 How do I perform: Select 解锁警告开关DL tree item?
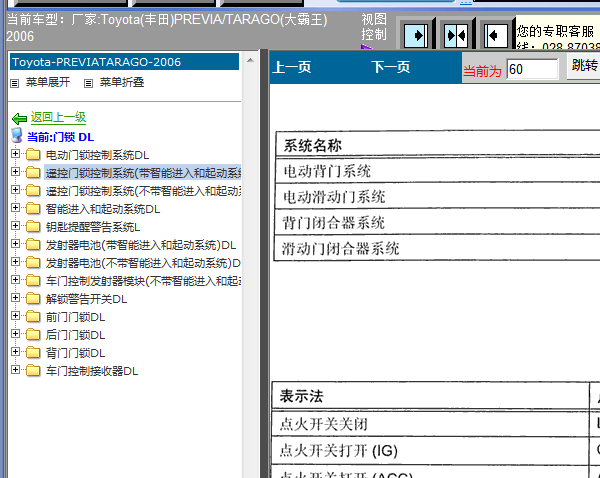click(86, 299)
